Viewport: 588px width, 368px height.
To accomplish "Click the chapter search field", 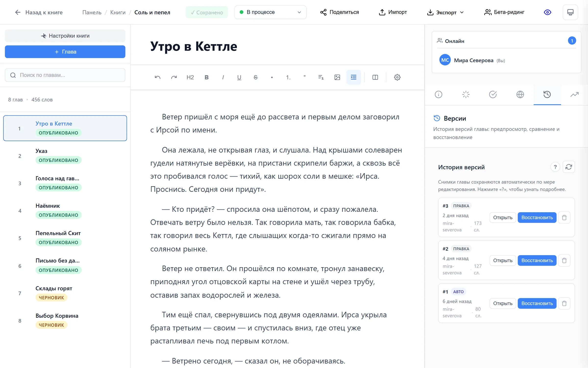I will [x=65, y=75].
